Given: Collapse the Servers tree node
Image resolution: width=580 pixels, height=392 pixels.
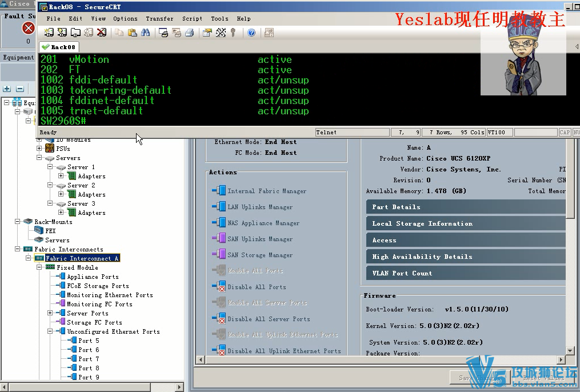Looking at the screenshot, I should click(x=39, y=158).
